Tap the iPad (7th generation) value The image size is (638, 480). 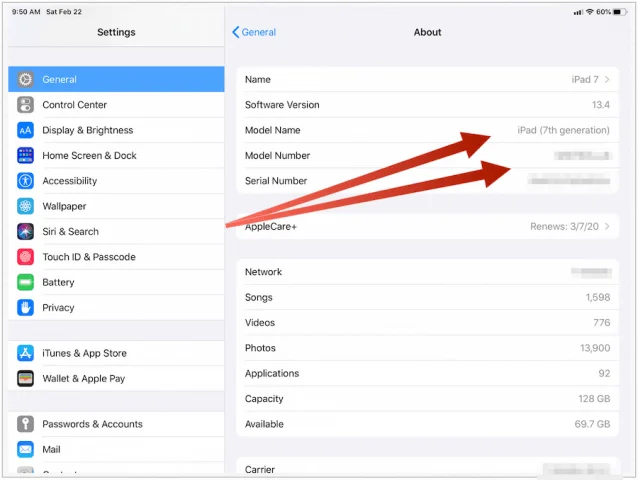[564, 130]
